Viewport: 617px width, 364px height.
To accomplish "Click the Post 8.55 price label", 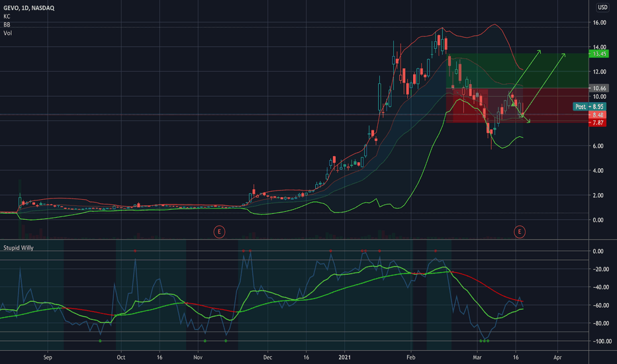I will click(x=589, y=107).
